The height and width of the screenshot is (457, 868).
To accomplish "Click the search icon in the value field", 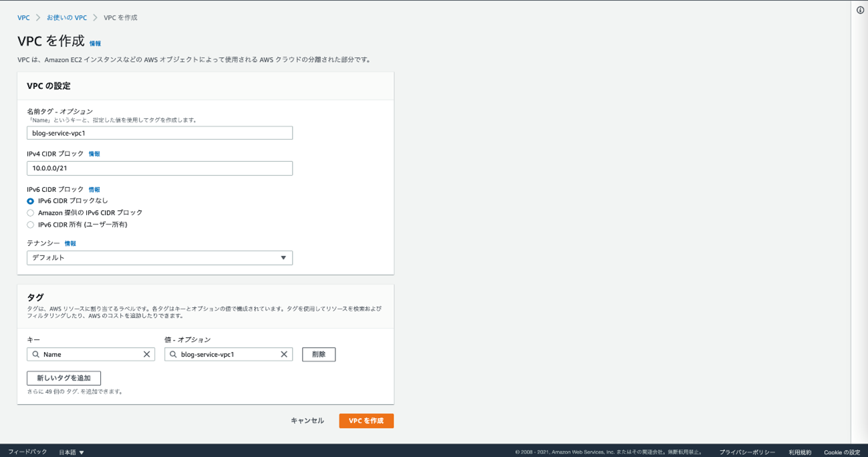I will tap(173, 355).
